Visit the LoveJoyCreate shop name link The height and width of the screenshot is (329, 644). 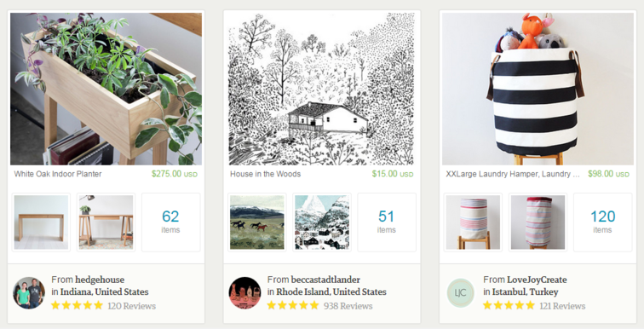coord(537,280)
